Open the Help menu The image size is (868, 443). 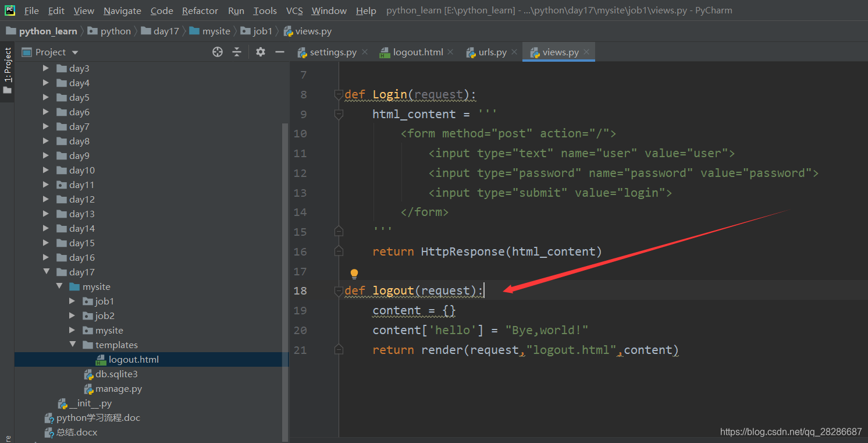(366, 10)
